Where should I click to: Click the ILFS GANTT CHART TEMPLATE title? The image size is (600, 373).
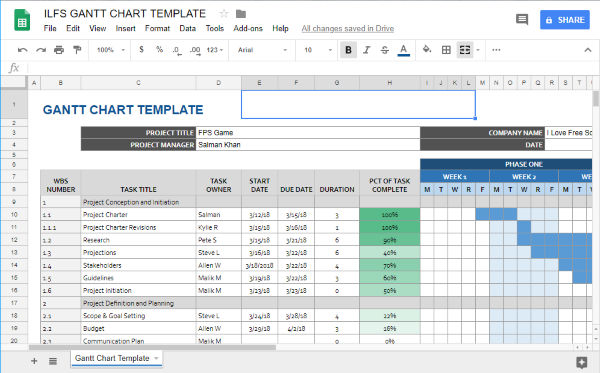(x=125, y=14)
